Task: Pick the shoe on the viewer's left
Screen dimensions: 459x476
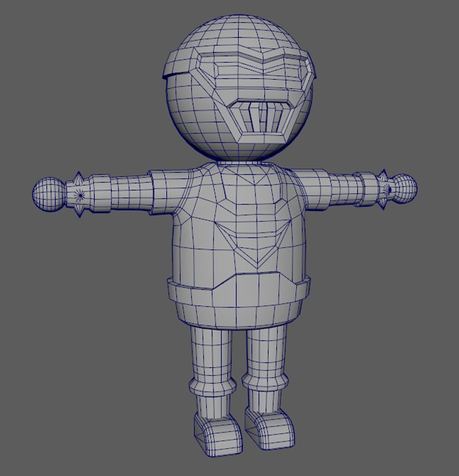Action: [x=218, y=435]
